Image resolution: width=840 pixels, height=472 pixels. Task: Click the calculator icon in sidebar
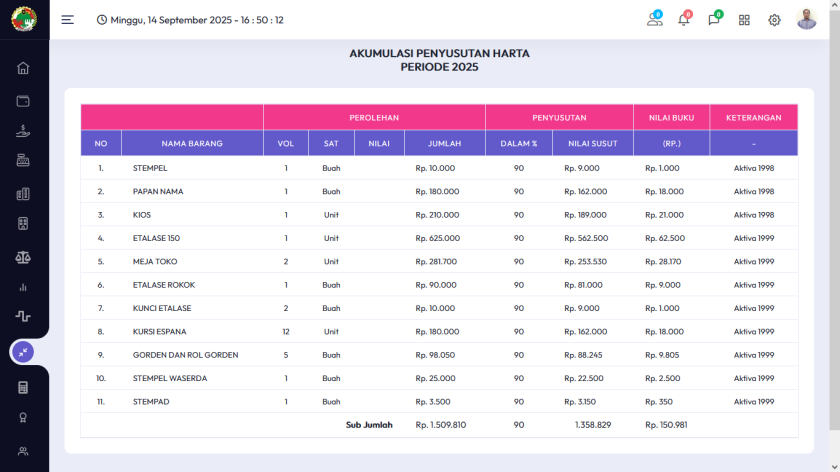[x=23, y=387]
